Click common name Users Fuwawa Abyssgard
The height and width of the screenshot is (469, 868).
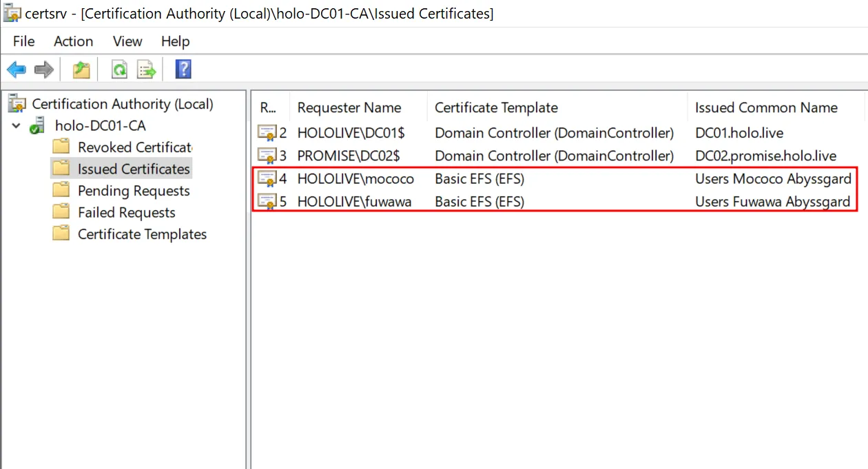pyautogui.click(x=772, y=202)
